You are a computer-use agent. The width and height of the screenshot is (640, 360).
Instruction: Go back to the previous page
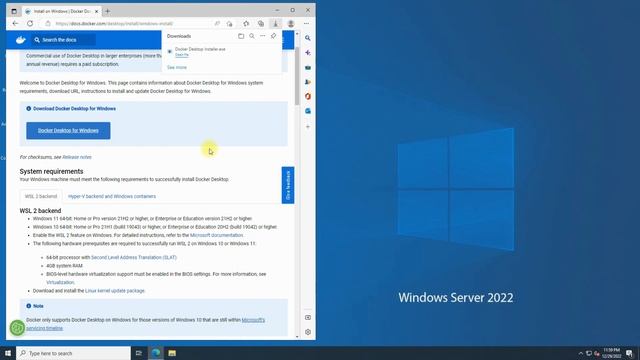tap(16, 24)
